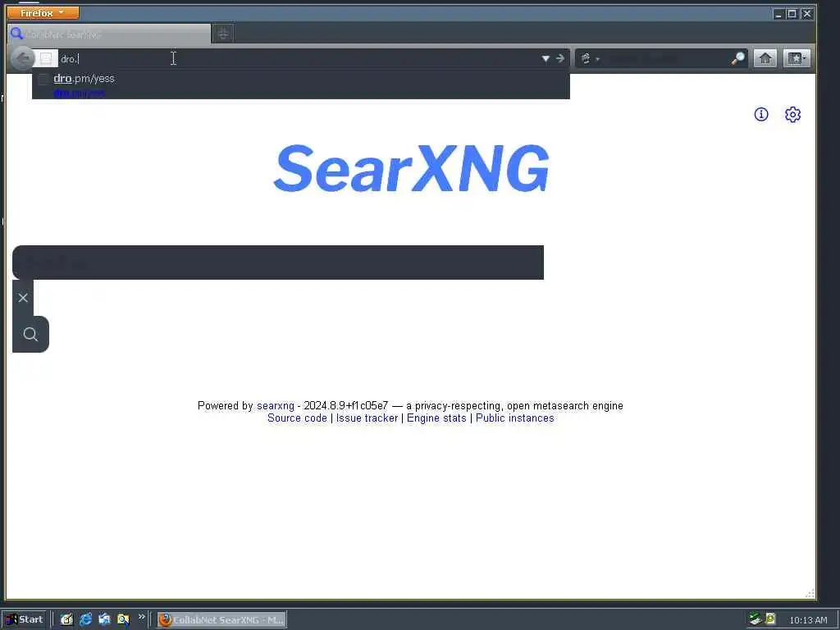Click the page identity icon in address bar
Viewport: 840px width, 630px height.
click(46, 58)
